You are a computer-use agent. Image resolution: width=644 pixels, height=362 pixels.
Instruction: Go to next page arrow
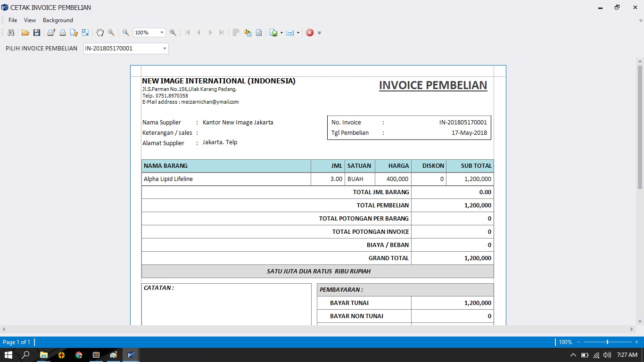210,33
